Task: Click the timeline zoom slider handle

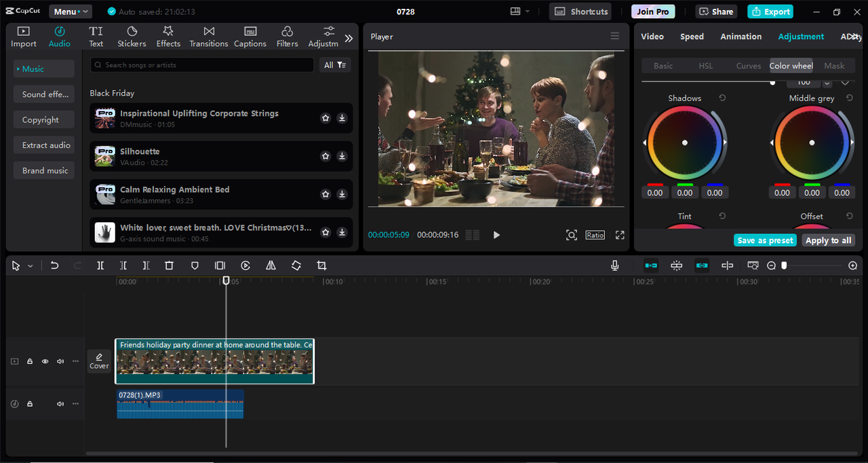Action: point(784,266)
